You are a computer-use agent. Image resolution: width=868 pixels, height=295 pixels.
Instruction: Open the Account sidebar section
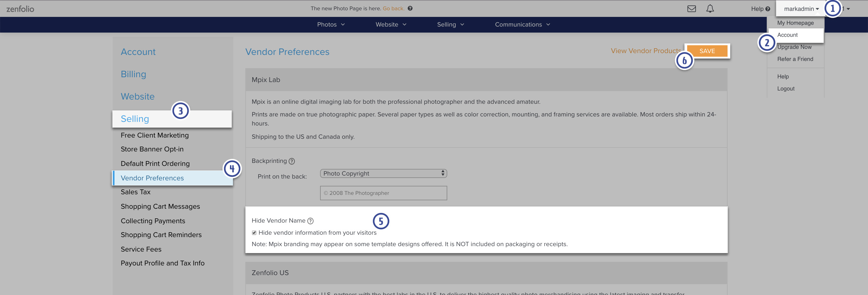tap(138, 52)
